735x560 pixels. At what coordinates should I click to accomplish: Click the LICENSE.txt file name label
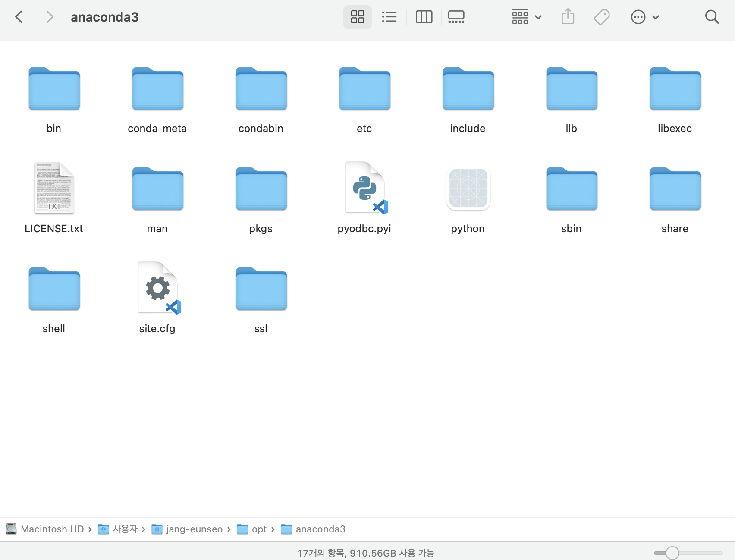click(x=54, y=229)
